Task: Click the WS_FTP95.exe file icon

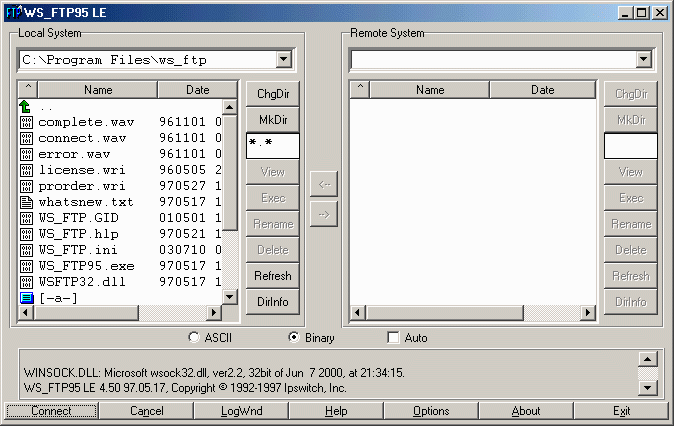Action: [x=27, y=266]
